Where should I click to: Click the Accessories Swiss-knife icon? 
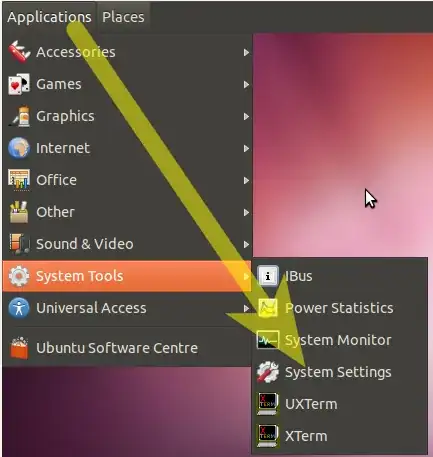point(19,52)
